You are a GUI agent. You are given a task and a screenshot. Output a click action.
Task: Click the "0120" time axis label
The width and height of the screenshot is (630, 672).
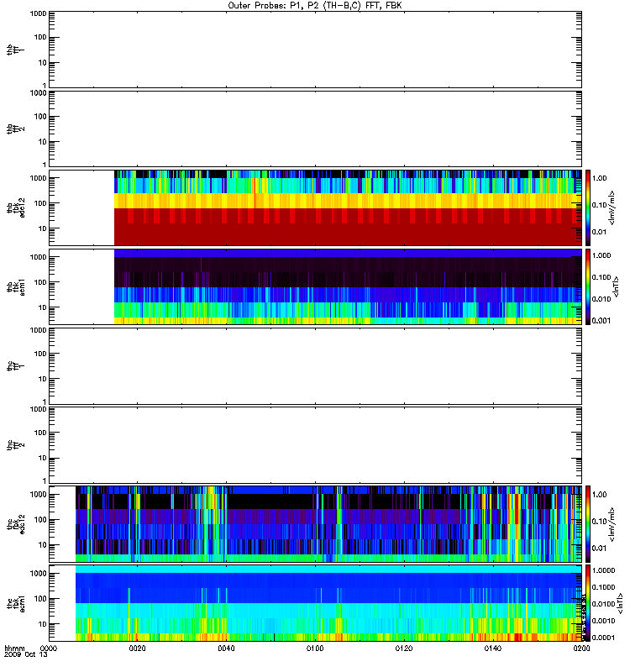[x=404, y=648]
